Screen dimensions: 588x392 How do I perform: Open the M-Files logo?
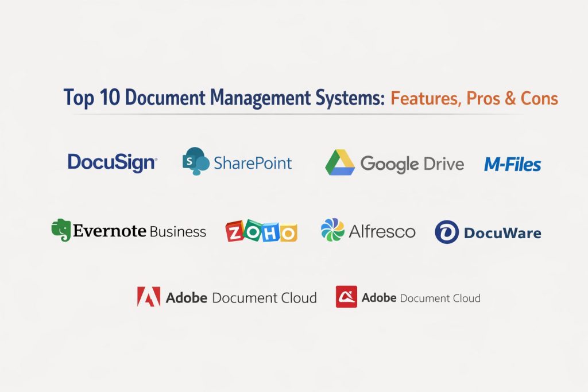click(512, 165)
